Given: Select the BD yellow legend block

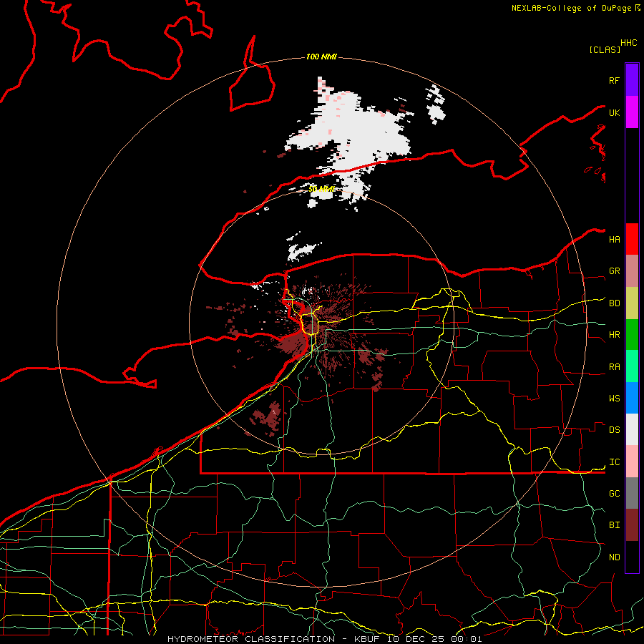Looking at the screenshot, I should (632, 303).
